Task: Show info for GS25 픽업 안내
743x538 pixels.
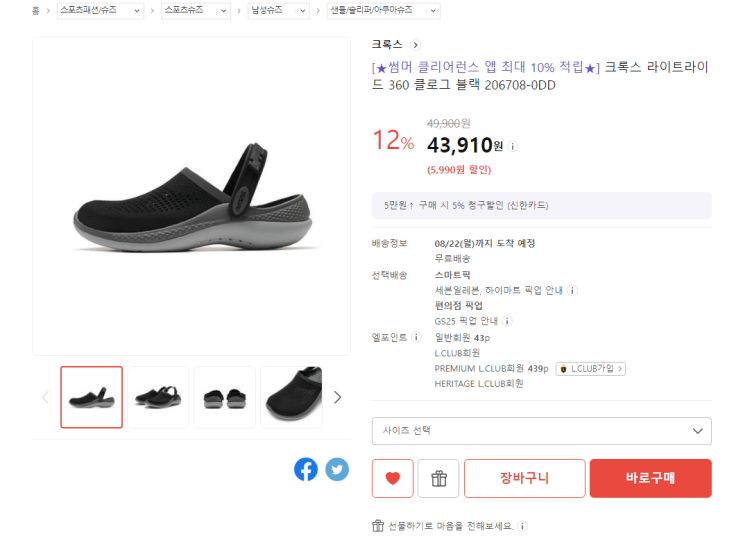Action: pos(507,321)
